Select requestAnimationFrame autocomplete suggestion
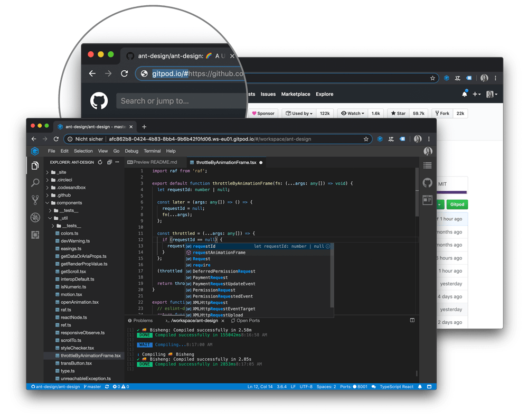The height and width of the screenshot is (420, 528). pyautogui.click(x=259, y=253)
